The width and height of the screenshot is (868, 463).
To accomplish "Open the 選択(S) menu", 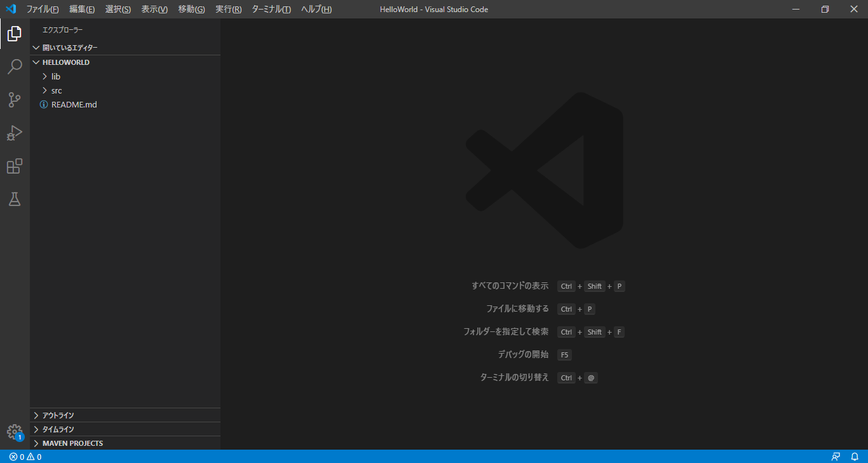I will tap(118, 10).
